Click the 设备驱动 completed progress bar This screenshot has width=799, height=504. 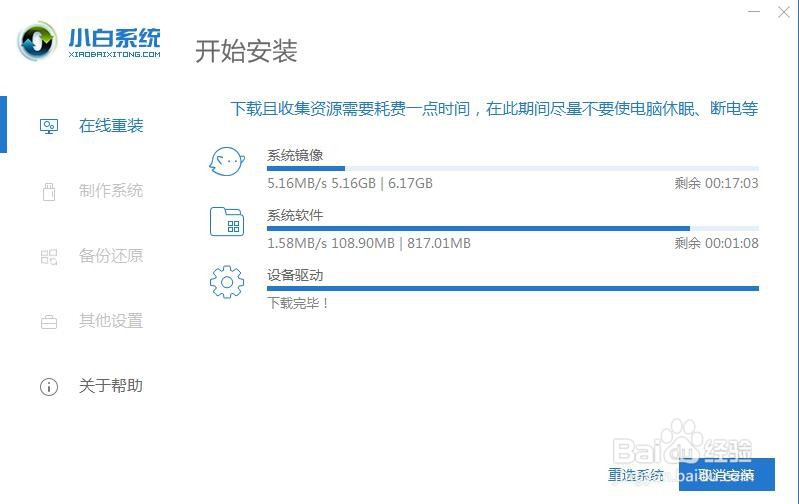pos(512,289)
